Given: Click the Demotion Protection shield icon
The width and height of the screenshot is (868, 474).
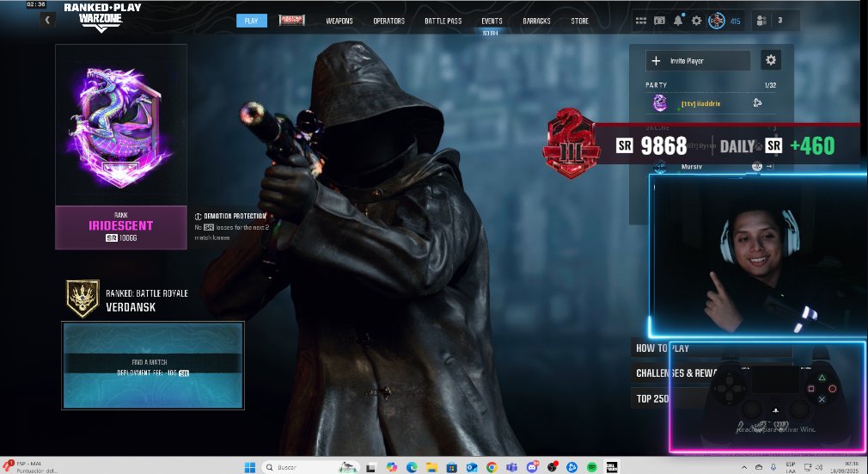Looking at the screenshot, I should 198,216.
